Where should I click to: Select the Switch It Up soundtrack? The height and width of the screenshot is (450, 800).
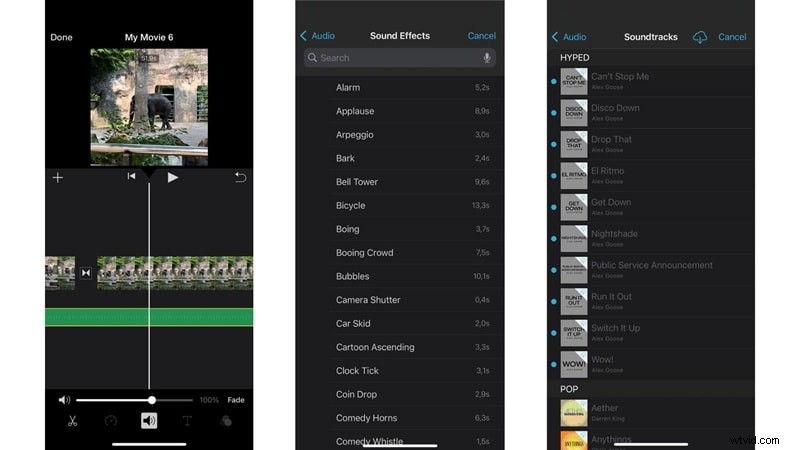pyautogui.click(x=651, y=333)
